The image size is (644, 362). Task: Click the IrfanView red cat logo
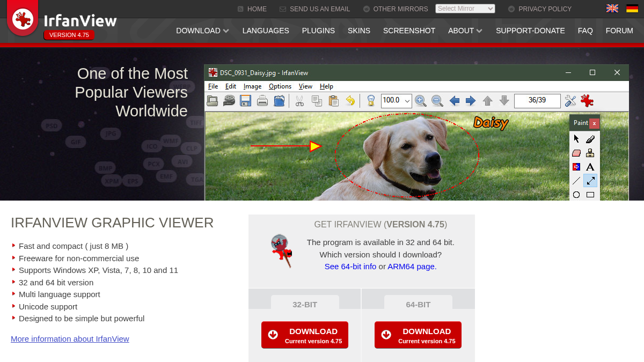23,19
